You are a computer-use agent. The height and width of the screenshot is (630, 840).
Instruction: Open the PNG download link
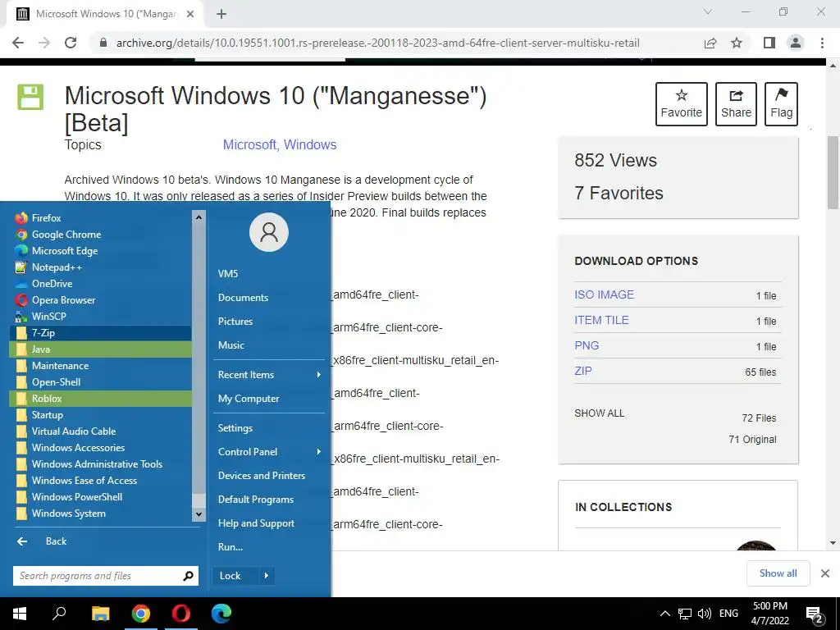[587, 345]
